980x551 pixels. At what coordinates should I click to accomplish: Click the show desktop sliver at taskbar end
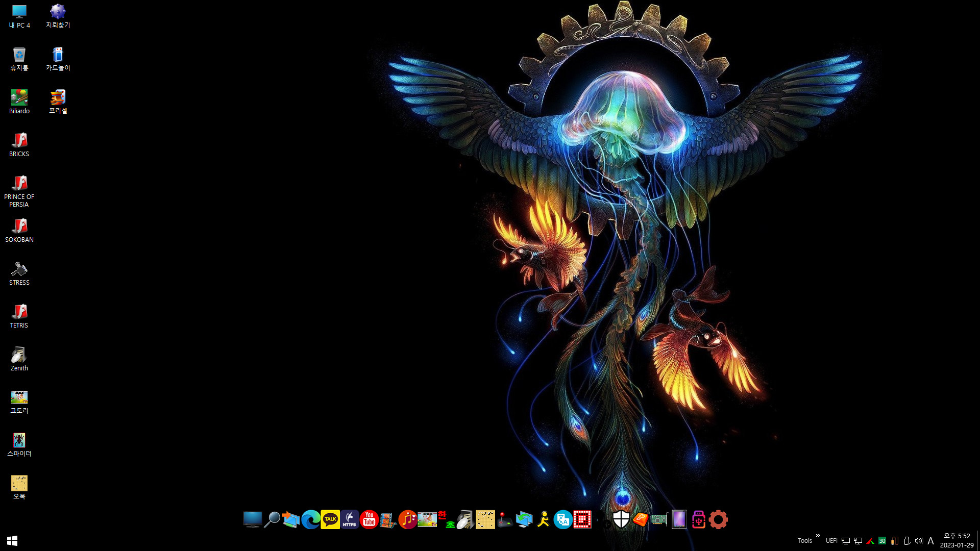click(x=978, y=541)
